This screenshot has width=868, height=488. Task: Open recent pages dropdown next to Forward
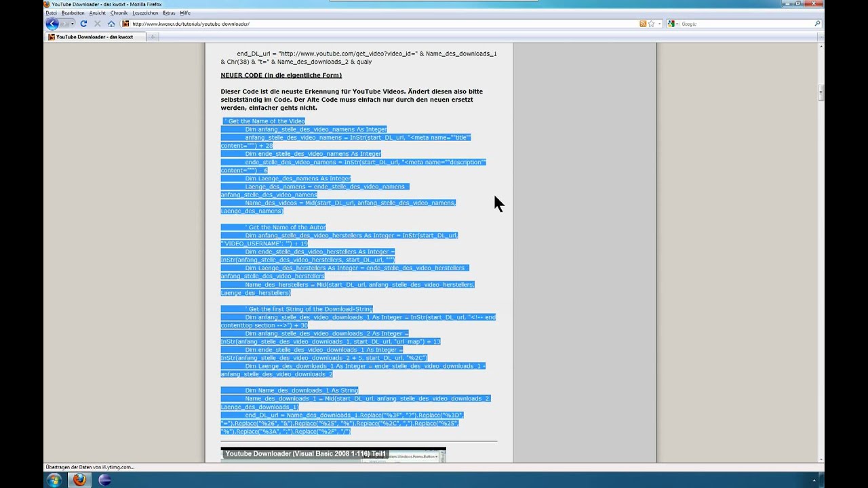pos(73,24)
